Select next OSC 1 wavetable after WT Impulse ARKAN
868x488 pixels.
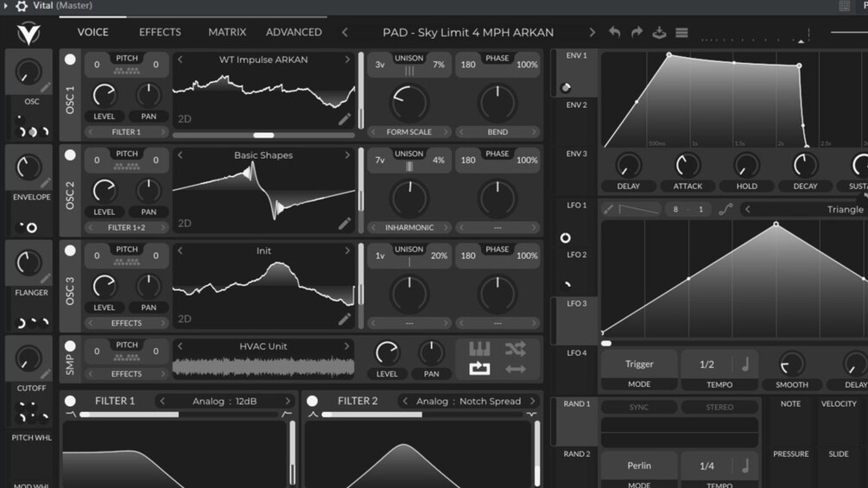[x=347, y=60]
